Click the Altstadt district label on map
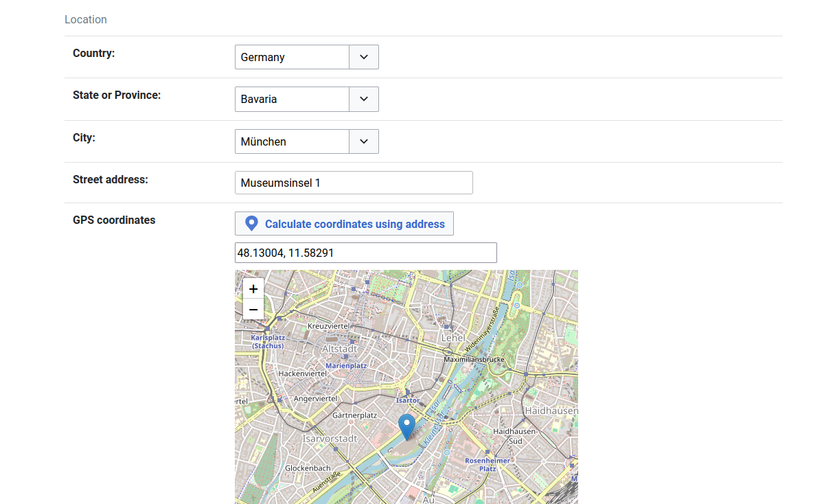Image resolution: width=837 pixels, height=504 pixels. 340,349
